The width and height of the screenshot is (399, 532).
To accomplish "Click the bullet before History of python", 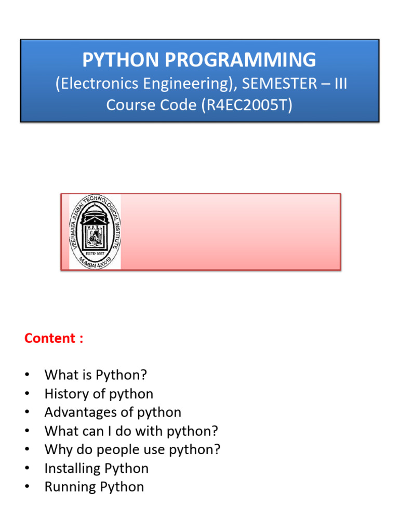I will (27, 394).
